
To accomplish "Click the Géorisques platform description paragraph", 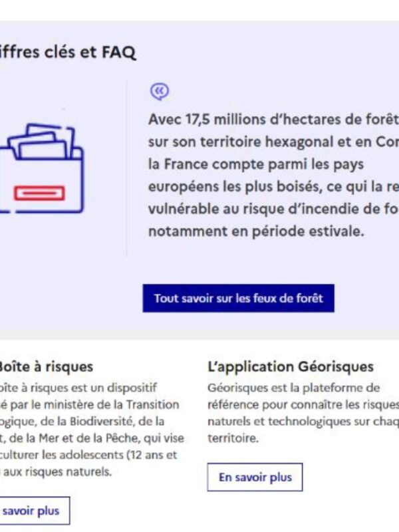I will click(x=303, y=413).
